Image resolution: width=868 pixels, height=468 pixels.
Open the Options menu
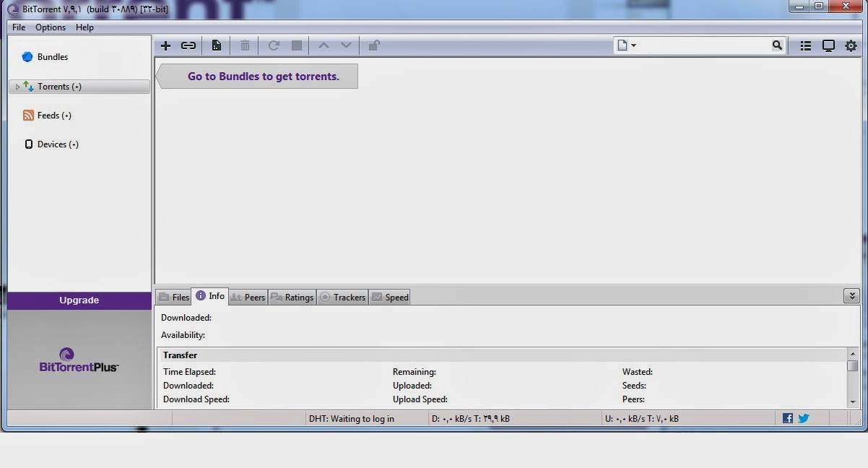(51, 27)
